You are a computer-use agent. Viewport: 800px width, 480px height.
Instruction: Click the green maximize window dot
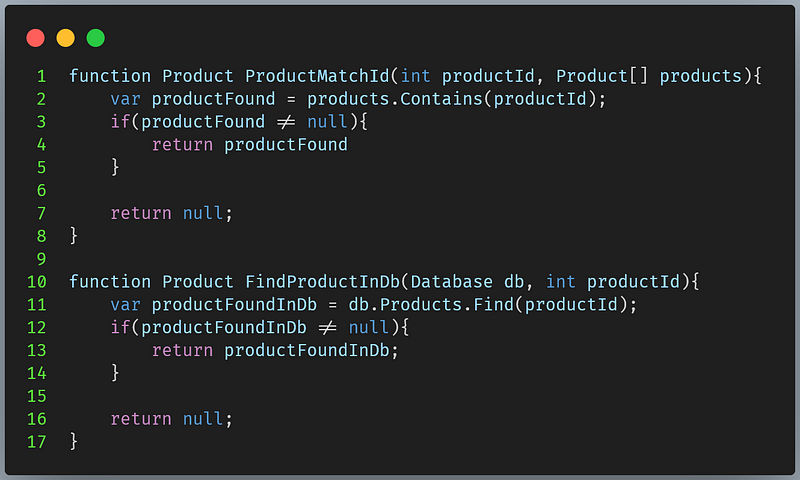coord(95,38)
